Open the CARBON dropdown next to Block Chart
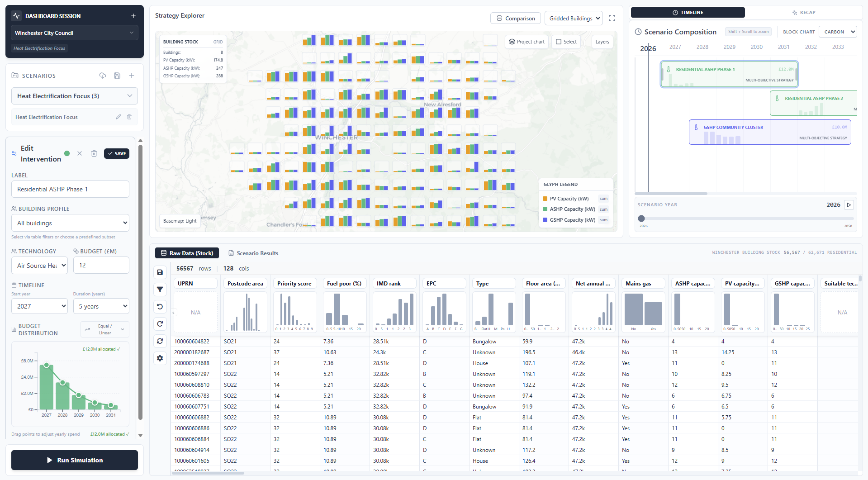This screenshot has height=480, width=868. click(837, 32)
